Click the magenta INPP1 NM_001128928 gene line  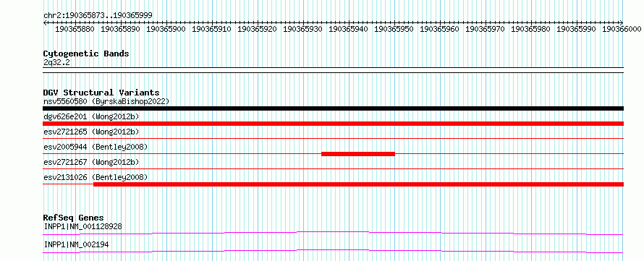point(333,233)
